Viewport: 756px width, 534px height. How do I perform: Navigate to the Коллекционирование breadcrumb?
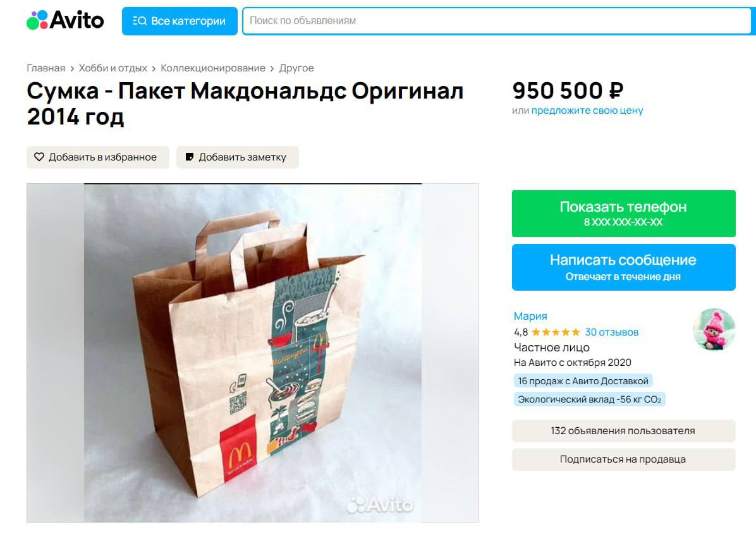click(212, 68)
